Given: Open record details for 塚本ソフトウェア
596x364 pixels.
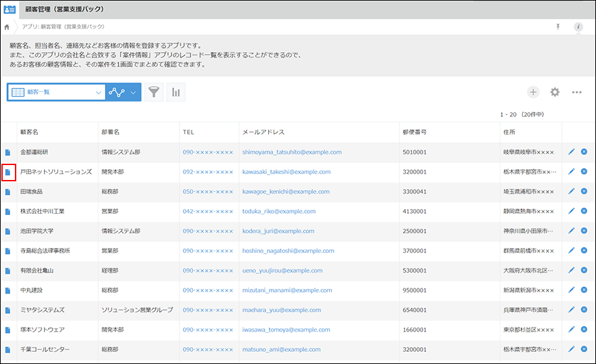Looking at the screenshot, I should 7,330.
